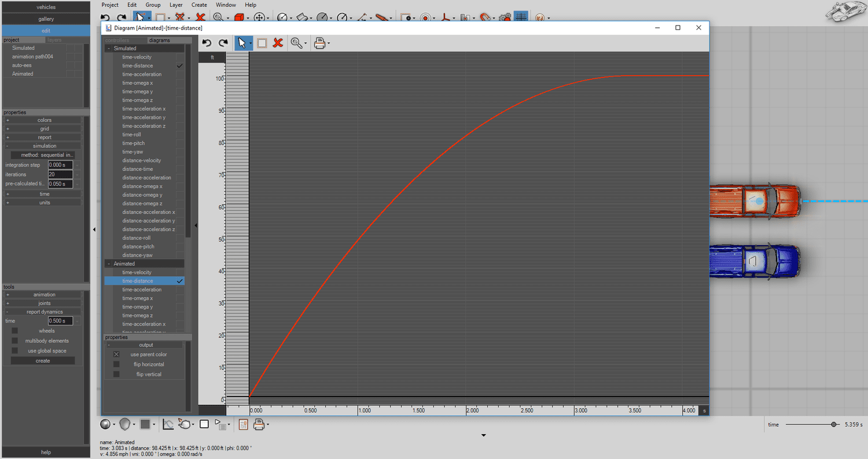868x459 pixels.
Task: Toggle use parent color in output properties
Action: (116, 354)
